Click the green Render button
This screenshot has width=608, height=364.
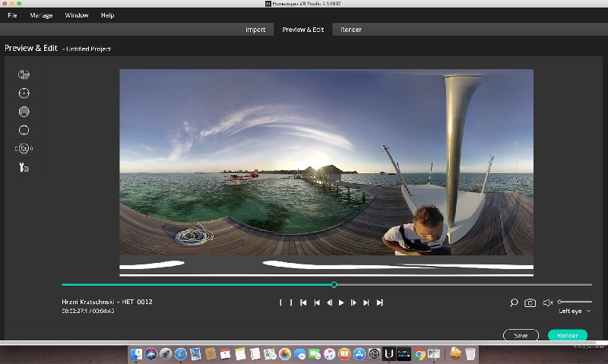coord(568,335)
